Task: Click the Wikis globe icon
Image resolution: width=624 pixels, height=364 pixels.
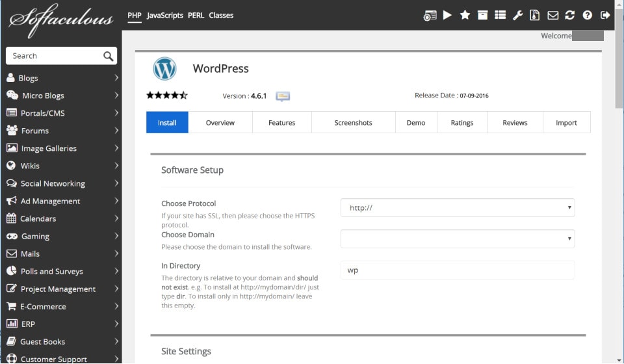Action: point(11,166)
